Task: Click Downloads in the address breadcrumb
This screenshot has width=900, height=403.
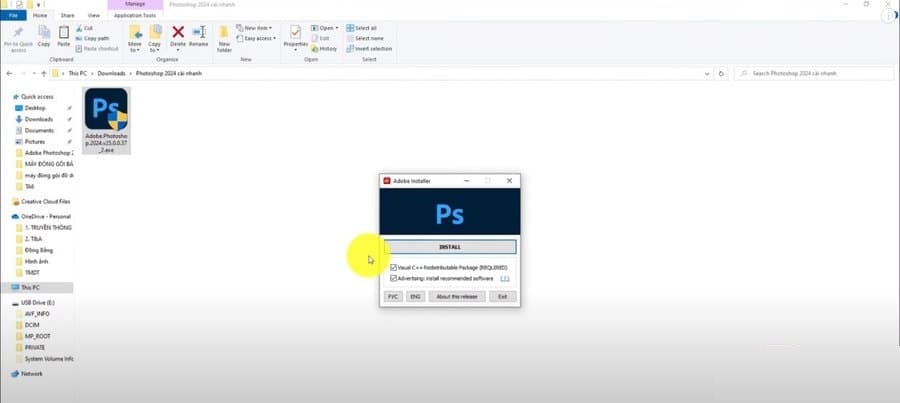Action: pos(111,73)
